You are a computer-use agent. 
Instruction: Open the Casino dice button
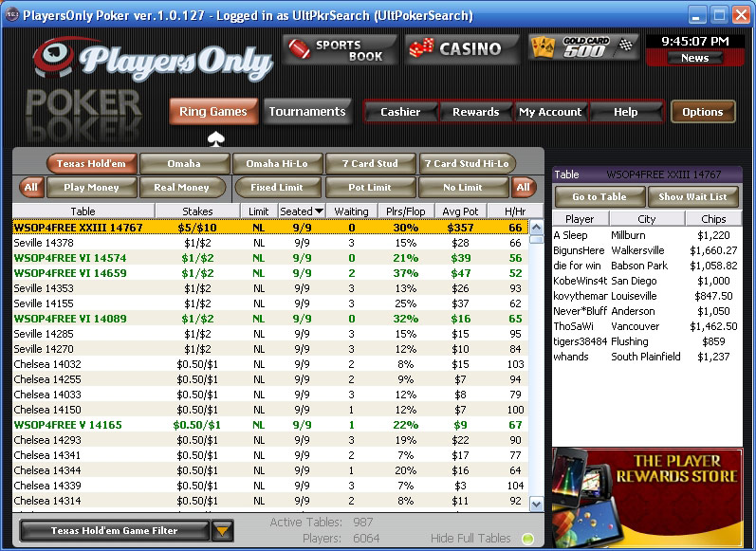[x=462, y=49]
